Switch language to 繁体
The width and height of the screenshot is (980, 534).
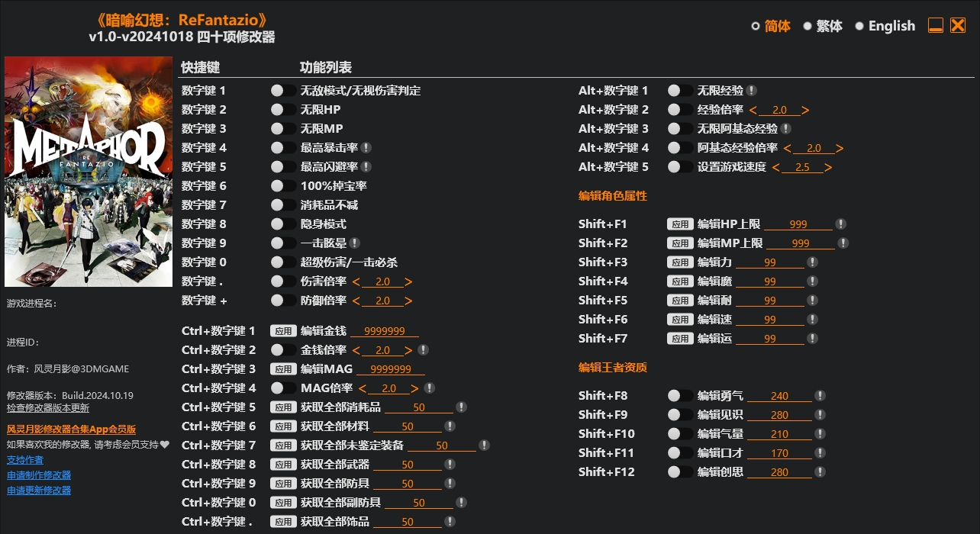(x=822, y=26)
